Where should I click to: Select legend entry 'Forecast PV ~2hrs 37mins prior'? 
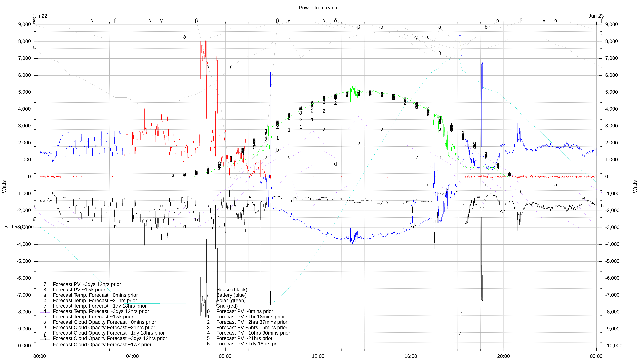[252, 322]
